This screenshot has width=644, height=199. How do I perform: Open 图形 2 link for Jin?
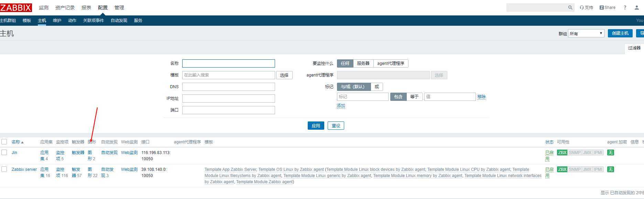tap(91, 156)
